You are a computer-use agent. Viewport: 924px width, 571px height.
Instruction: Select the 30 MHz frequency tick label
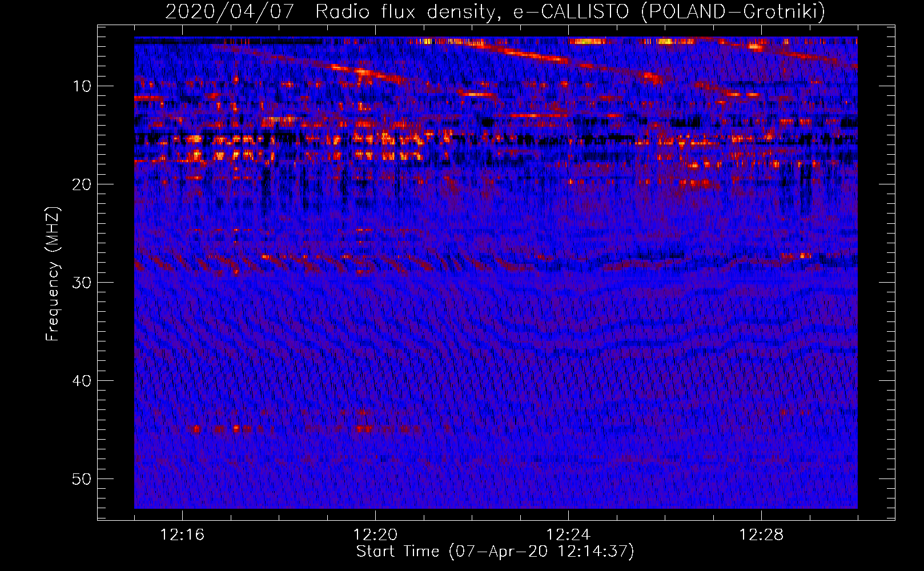coord(82,283)
